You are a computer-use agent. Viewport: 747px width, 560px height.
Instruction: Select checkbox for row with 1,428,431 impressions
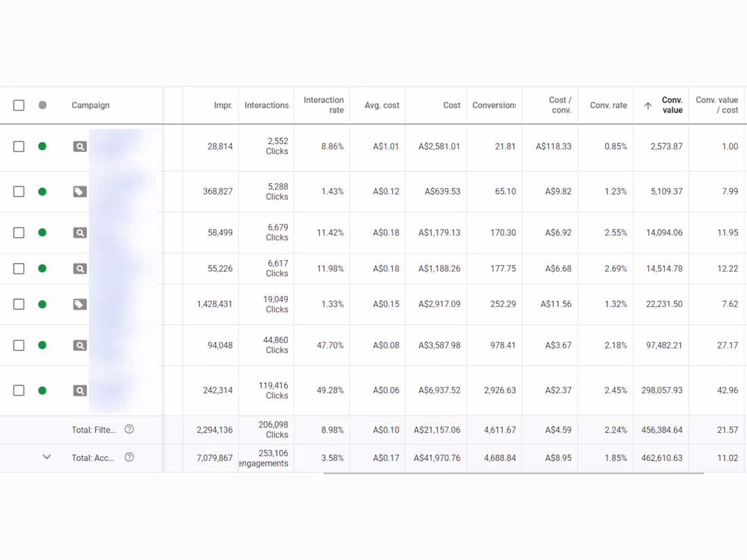[x=18, y=304]
